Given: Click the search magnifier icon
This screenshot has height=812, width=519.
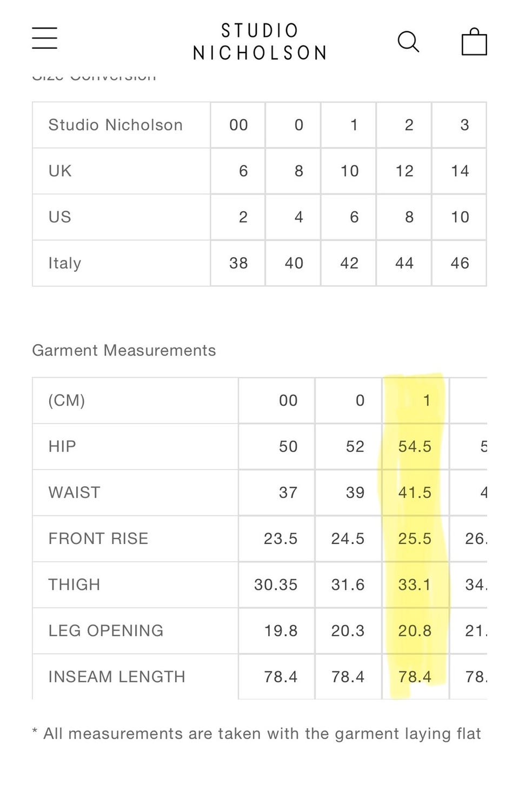Looking at the screenshot, I should pos(408,41).
